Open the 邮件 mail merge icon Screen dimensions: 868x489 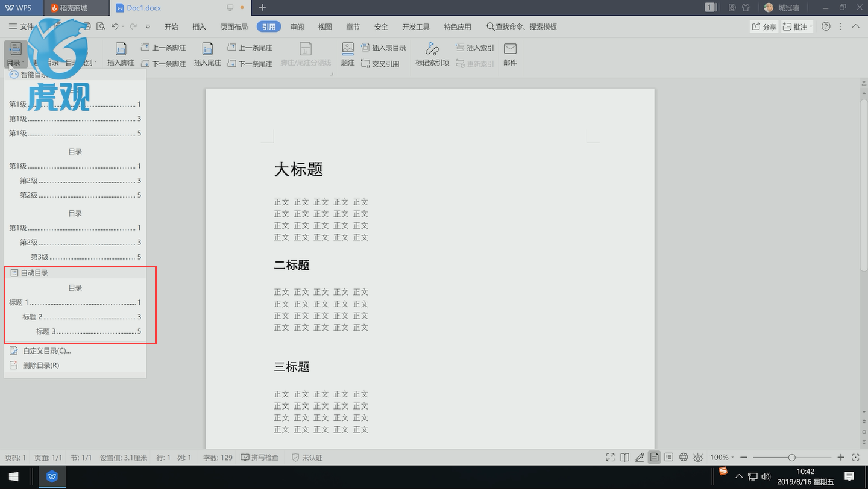(510, 54)
